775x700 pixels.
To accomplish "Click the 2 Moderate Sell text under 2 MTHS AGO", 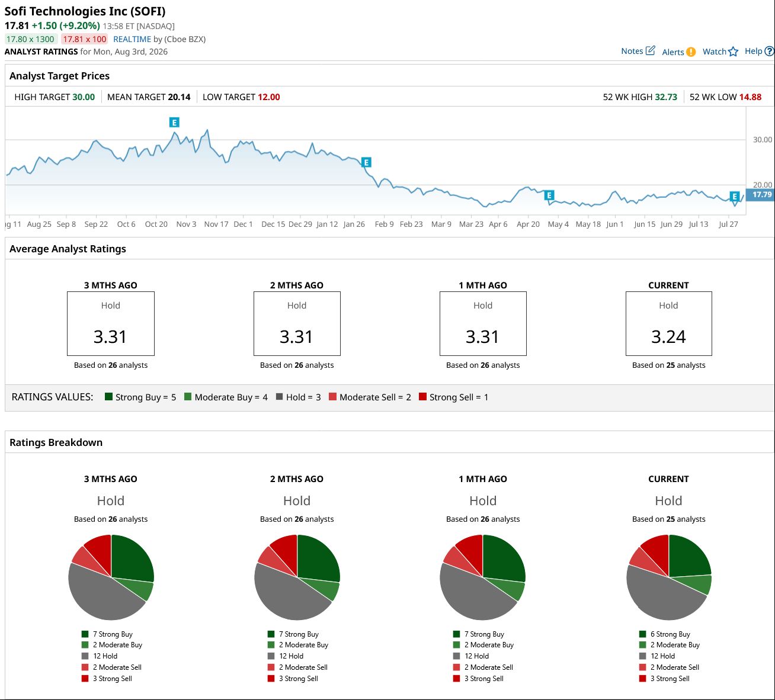I will pos(303,667).
